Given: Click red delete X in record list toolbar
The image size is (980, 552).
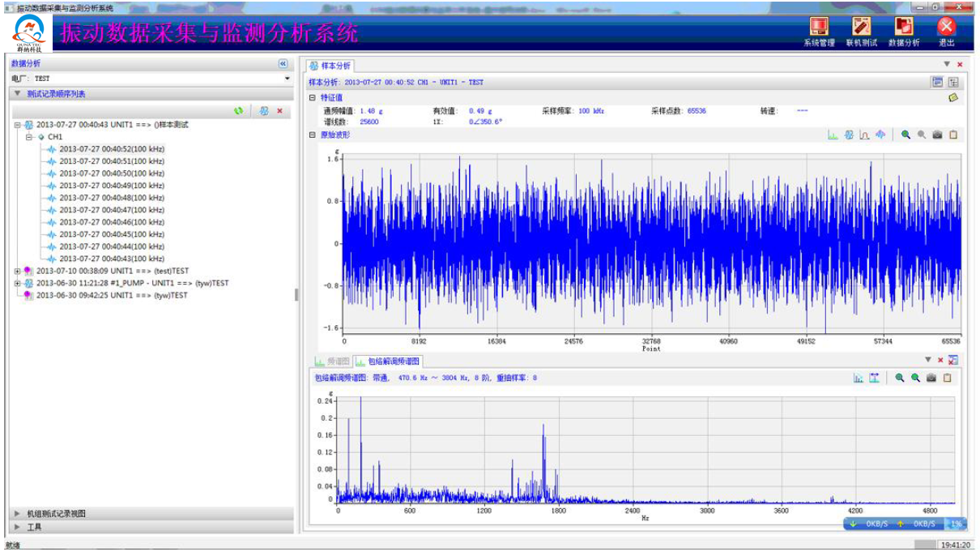Looking at the screenshot, I should coord(279,111).
